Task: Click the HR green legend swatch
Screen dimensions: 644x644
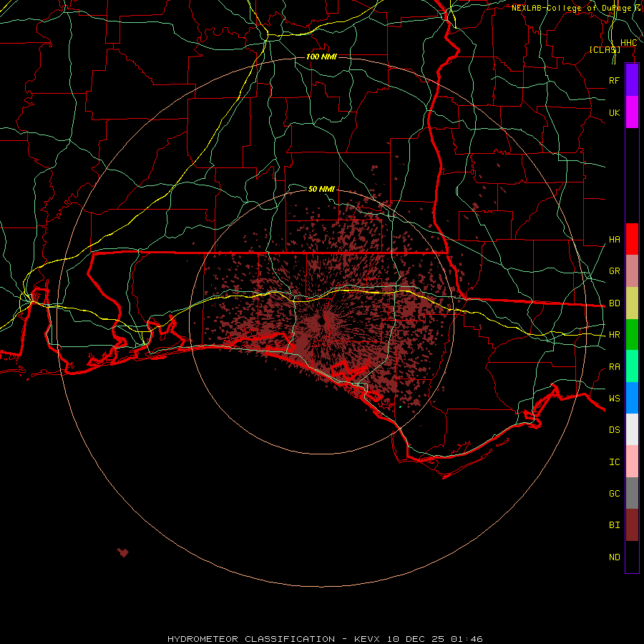Action: 632,335
